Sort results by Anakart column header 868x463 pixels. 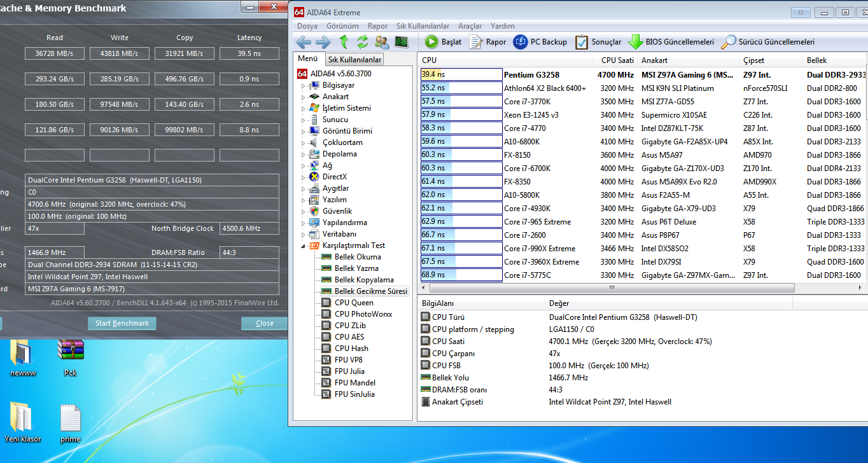[x=689, y=60]
